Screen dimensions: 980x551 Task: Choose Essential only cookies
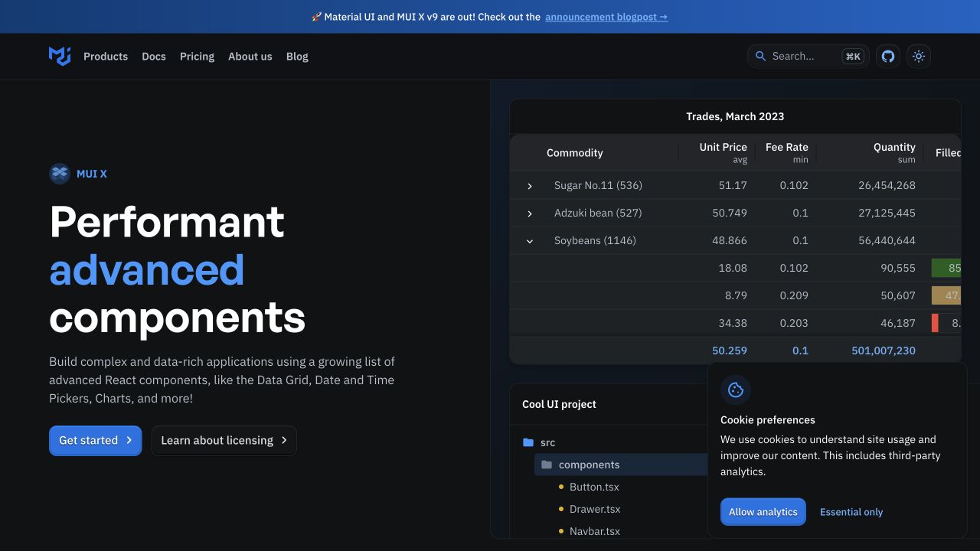click(x=851, y=512)
